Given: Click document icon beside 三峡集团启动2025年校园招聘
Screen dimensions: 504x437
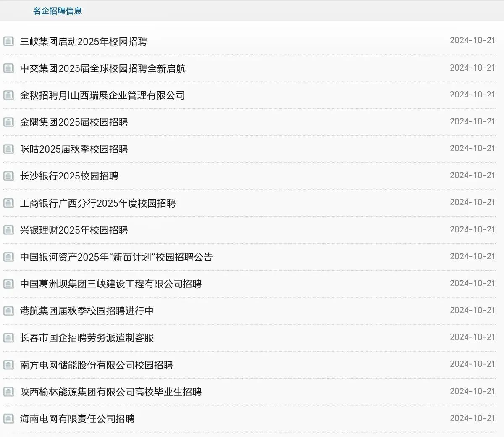Looking at the screenshot, I should point(9,41).
